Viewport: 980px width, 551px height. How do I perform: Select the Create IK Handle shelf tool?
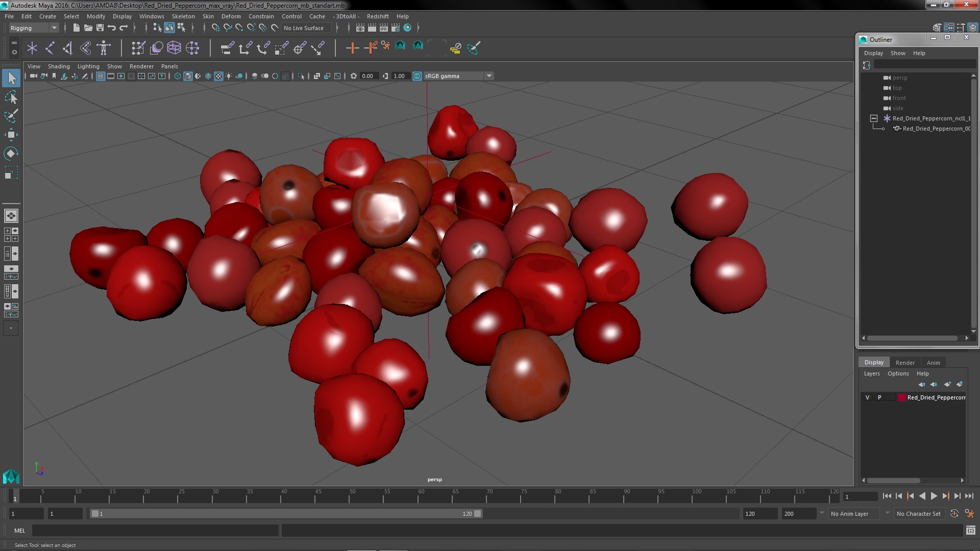[68, 48]
